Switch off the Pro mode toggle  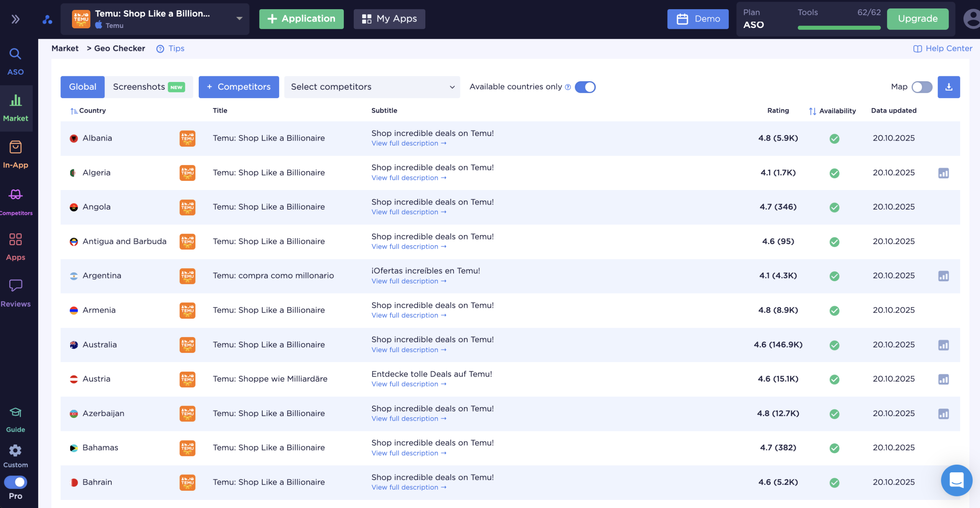click(x=15, y=482)
